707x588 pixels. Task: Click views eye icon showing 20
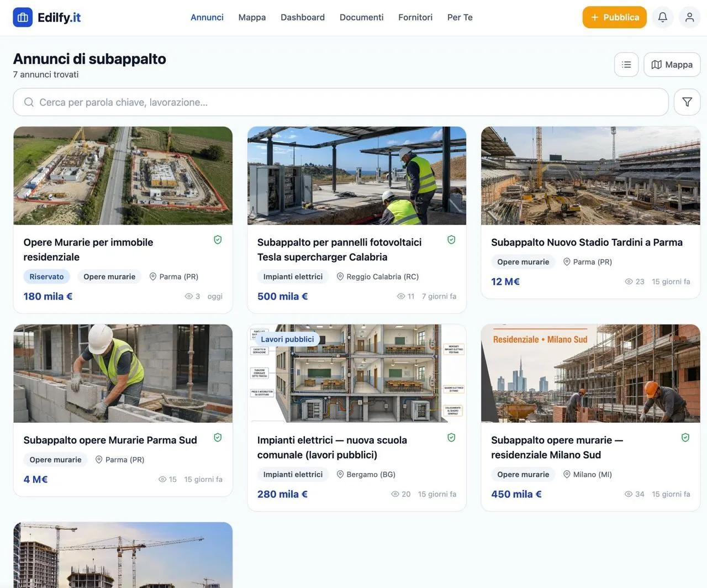[395, 494]
